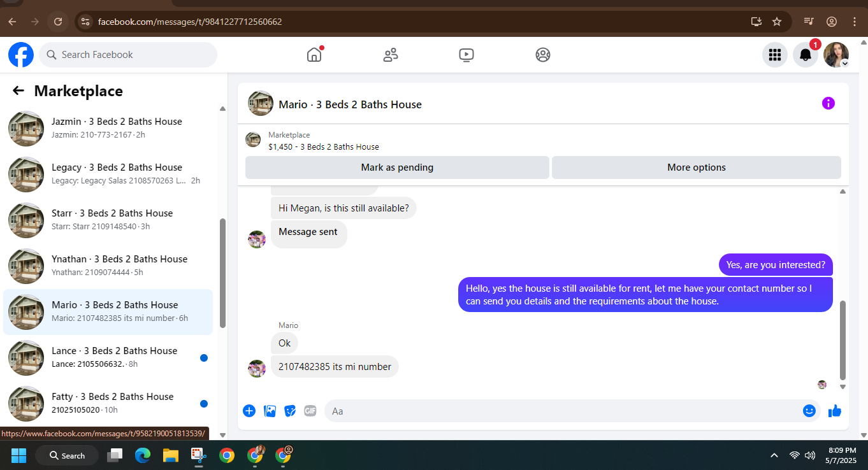Screen dimensions: 868x470
Task: Choose a sticker icon in composer
Action: tap(290, 411)
